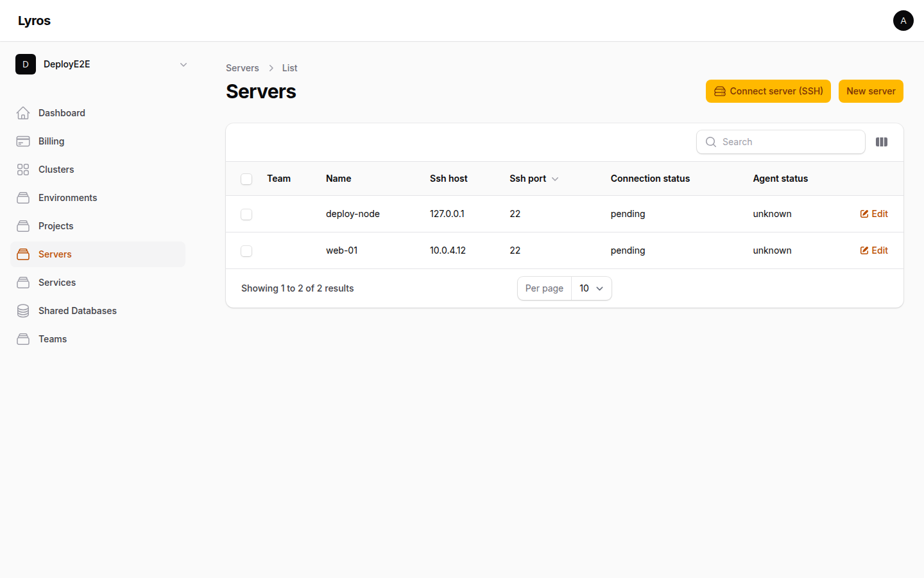Screen dimensions: 924x578
Task: Open the per page dropdown
Action: tap(591, 288)
